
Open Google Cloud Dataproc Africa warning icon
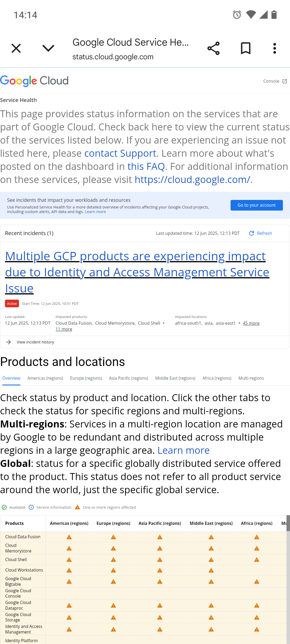coord(257,605)
